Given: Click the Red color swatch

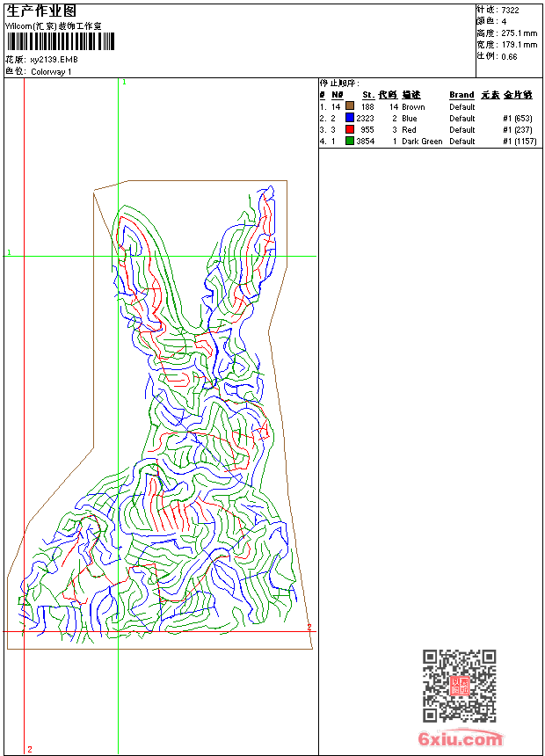Looking at the screenshot, I should click(350, 130).
